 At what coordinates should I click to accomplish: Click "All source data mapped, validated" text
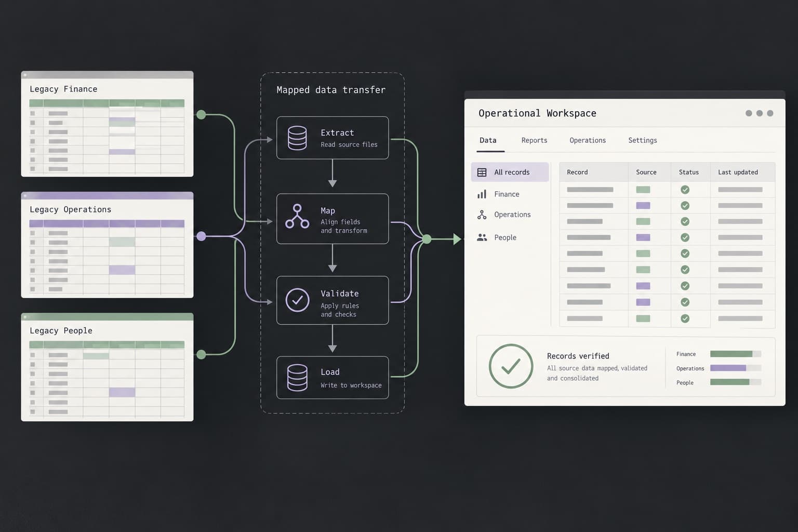(x=597, y=368)
